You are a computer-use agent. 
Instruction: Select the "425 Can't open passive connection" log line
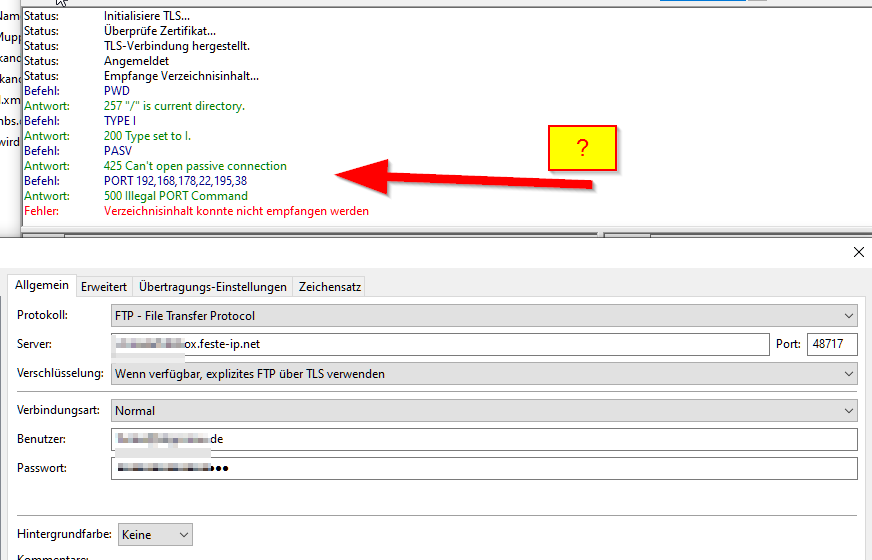195,166
